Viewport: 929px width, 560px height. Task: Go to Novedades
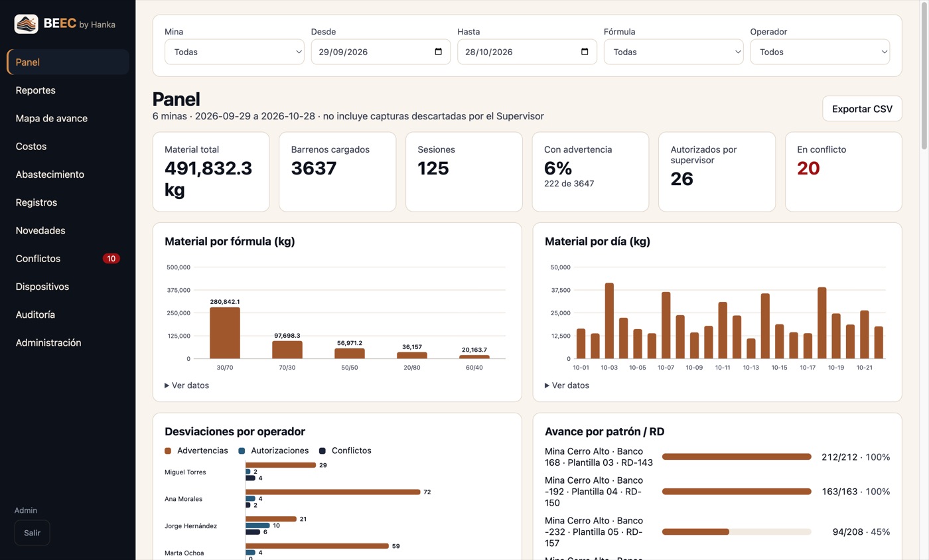(68, 231)
